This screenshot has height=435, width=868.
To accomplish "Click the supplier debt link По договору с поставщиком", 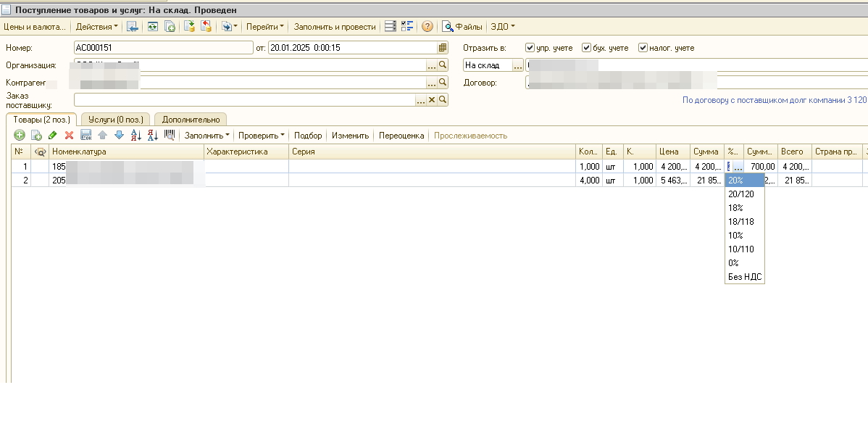I will 775,100.
